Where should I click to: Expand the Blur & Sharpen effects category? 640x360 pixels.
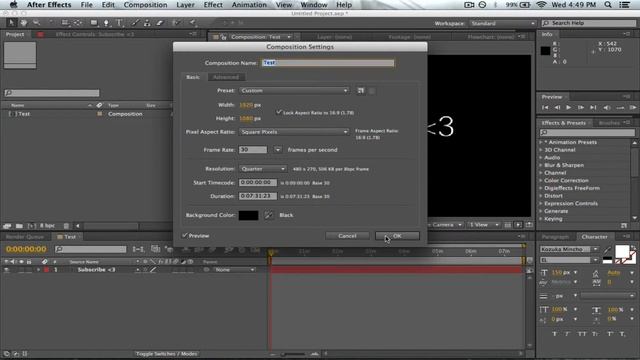pos(541,165)
